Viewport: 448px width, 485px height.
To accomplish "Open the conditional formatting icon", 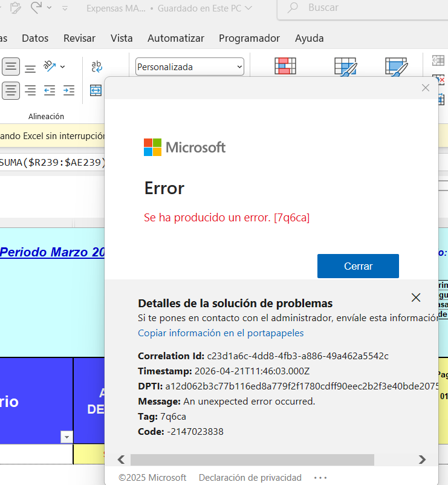I will (x=285, y=66).
